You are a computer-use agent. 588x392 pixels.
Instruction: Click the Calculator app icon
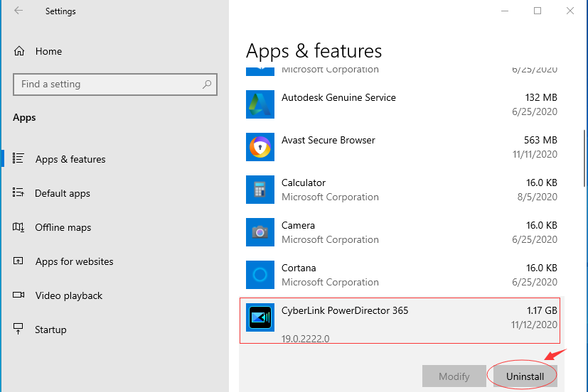[260, 190]
